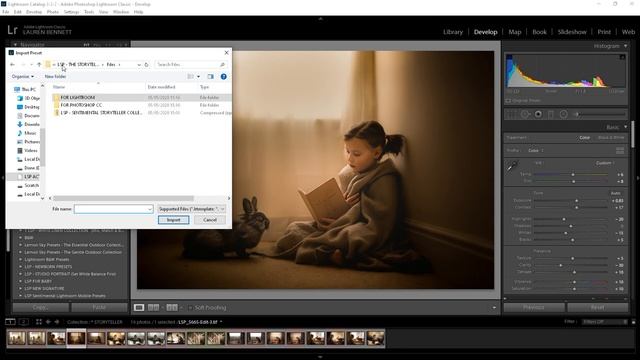Screen dimensions: 640x360
Task: Click the Cancel button in dialog
Action: coord(210,220)
